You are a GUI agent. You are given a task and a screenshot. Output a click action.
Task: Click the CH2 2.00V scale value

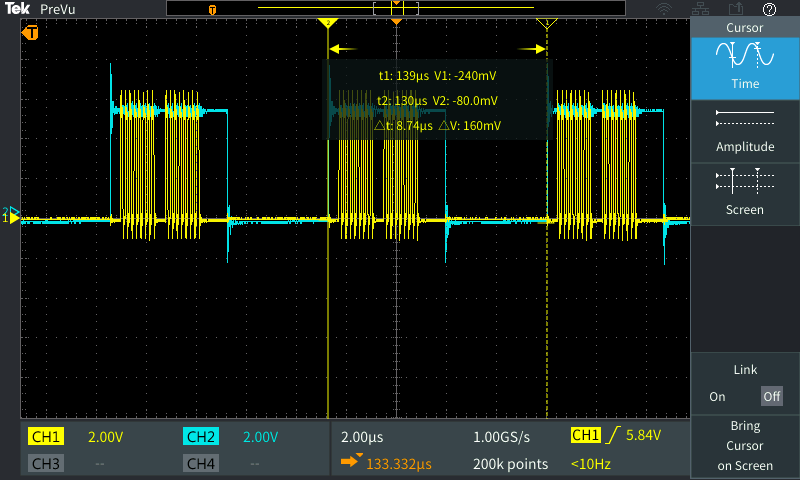click(260, 437)
